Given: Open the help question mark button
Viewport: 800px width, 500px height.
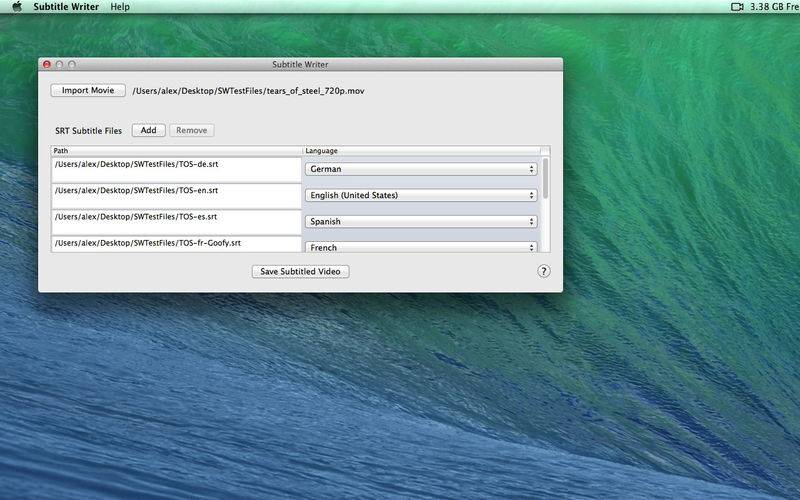Looking at the screenshot, I should pos(544,271).
